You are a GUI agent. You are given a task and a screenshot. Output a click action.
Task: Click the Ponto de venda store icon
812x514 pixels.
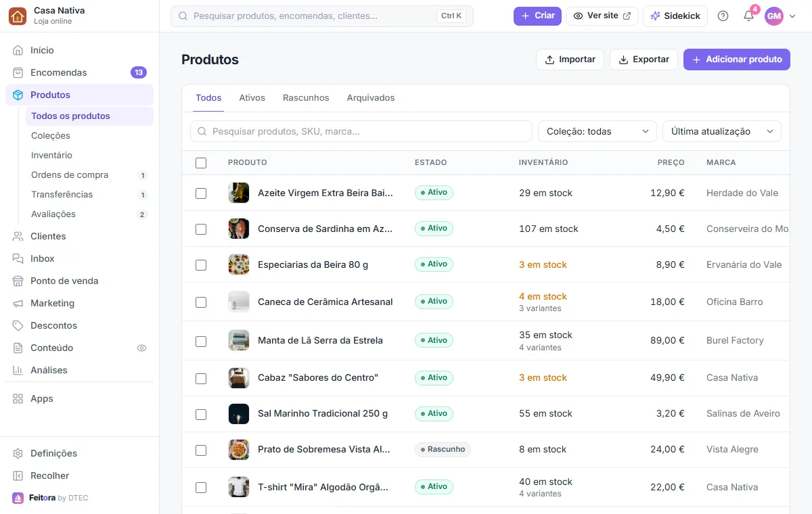click(x=18, y=281)
